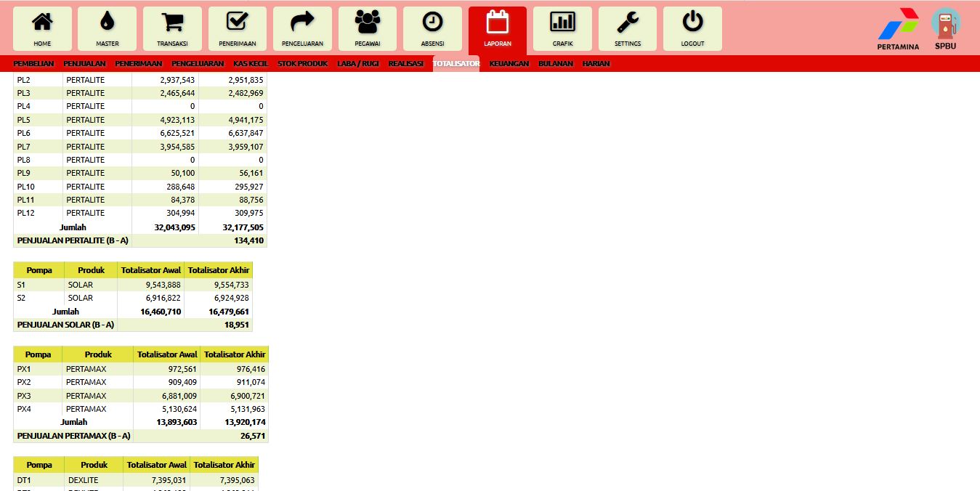
Task: Open Settings wrench icon
Action: pyautogui.click(x=628, y=23)
